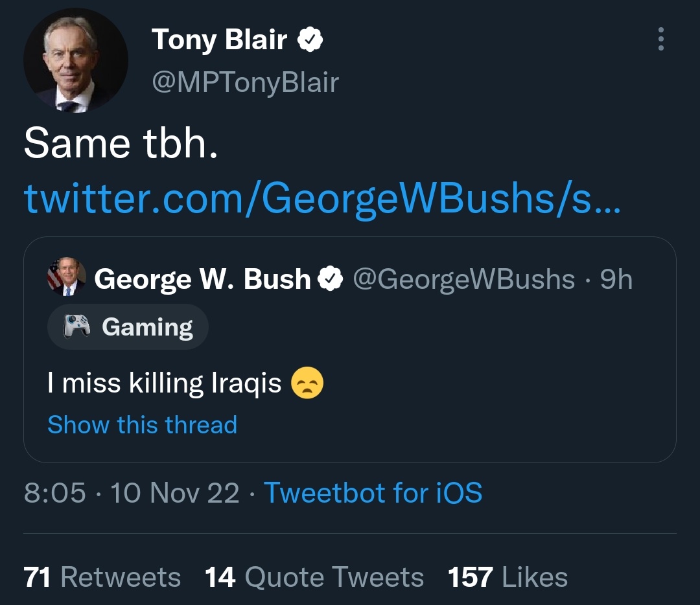The height and width of the screenshot is (605, 700).
Task: Expand the quote via Show this thread
Action: (x=143, y=425)
